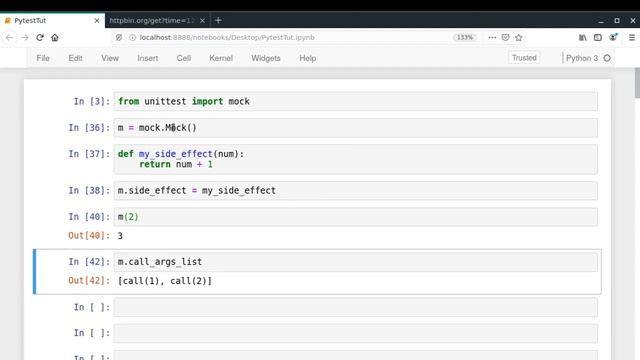Click the 'm(2)' code cell
Screen dimensions: 640x360
(x=356, y=217)
